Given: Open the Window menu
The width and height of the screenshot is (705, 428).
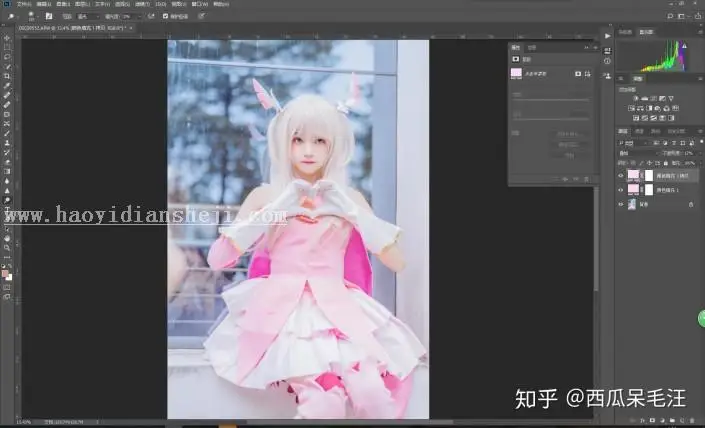Looking at the screenshot, I should pos(200,4).
